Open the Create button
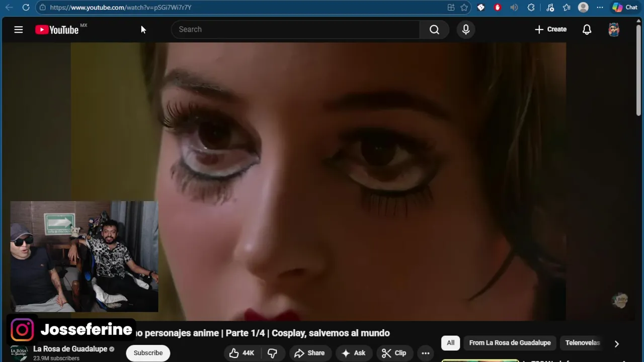This screenshot has width=644, height=362. (550, 30)
